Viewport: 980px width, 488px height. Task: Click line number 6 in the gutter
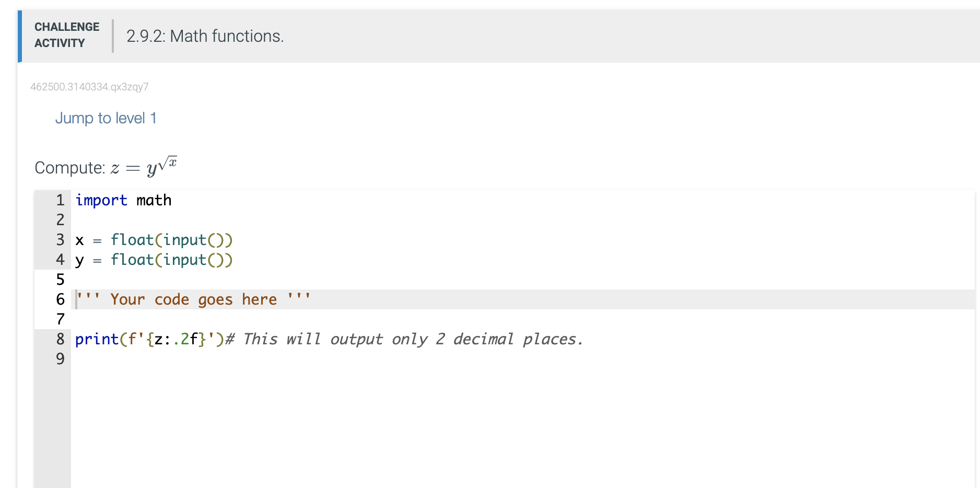60,299
